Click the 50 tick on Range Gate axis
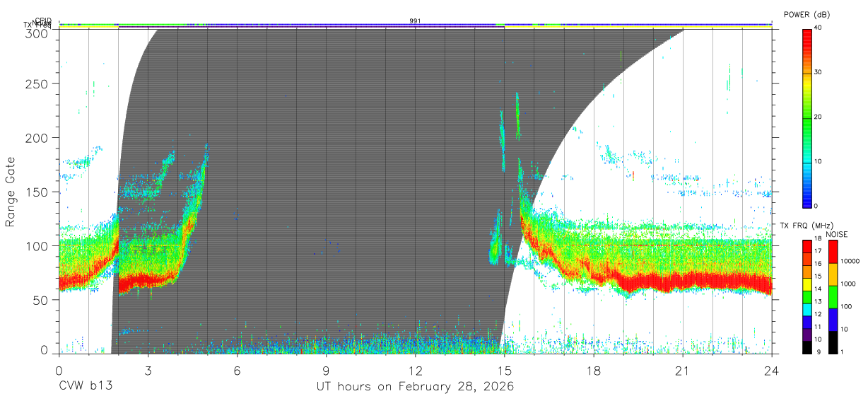 tap(40, 300)
